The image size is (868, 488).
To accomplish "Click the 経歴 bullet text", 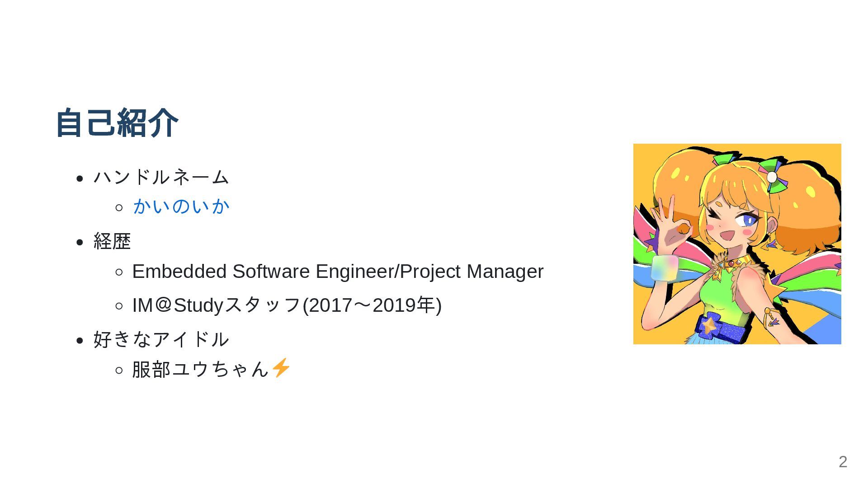I will [112, 241].
